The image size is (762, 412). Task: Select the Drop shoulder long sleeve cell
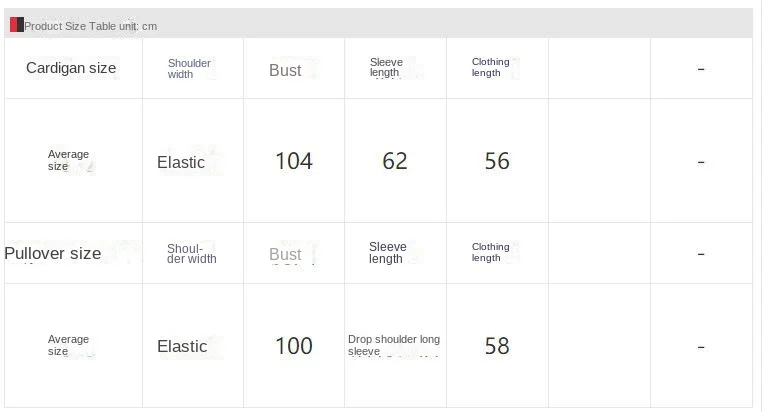pyautogui.click(x=394, y=345)
